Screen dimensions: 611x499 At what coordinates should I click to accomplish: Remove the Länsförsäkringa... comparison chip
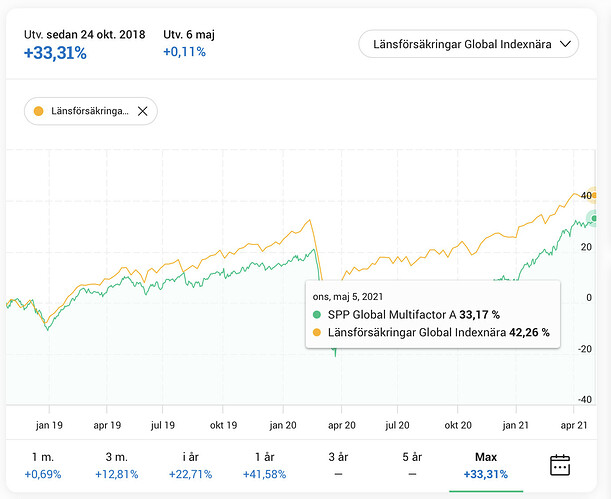[143, 111]
